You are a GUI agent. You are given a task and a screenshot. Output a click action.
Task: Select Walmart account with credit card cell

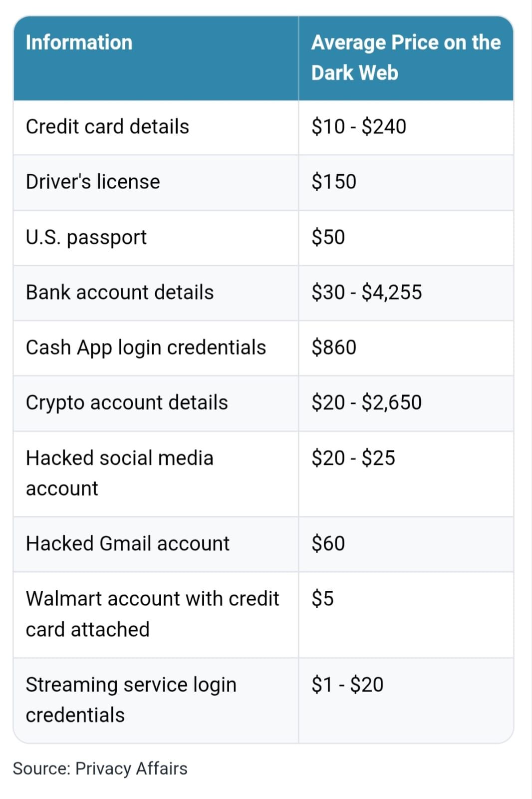point(152,614)
